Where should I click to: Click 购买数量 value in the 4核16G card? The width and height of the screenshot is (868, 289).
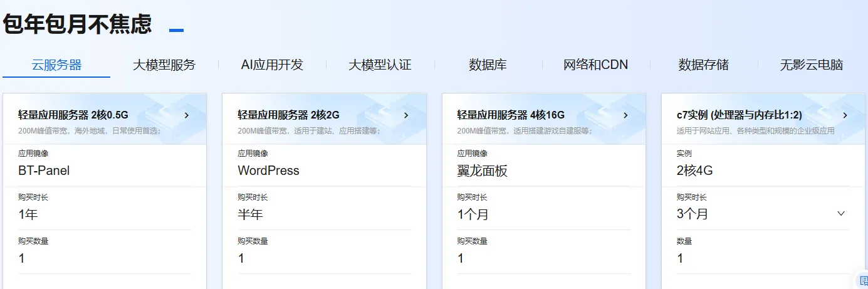tap(460, 258)
